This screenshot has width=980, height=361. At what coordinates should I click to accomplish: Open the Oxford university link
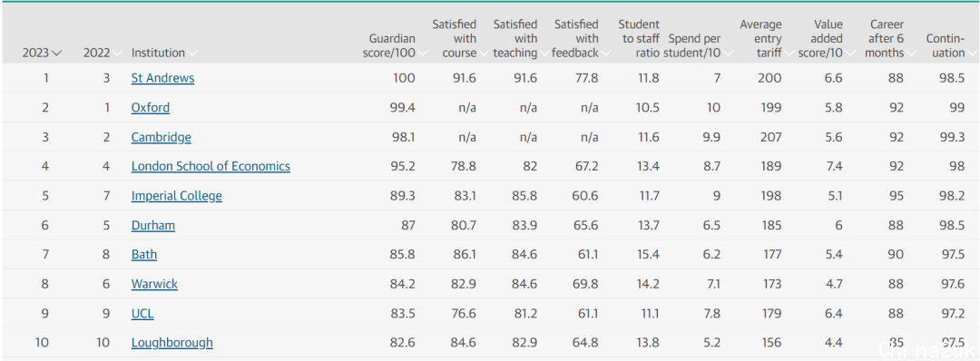click(150, 107)
